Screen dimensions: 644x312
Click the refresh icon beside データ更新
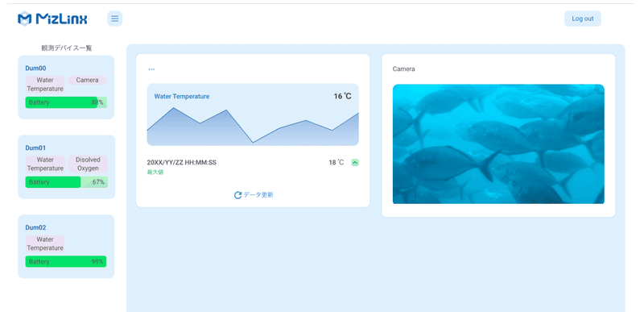tap(237, 195)
